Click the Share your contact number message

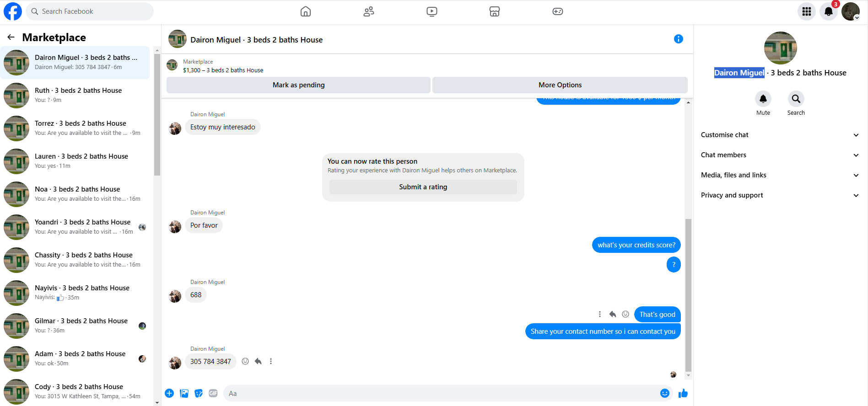[x=603, y=331]
